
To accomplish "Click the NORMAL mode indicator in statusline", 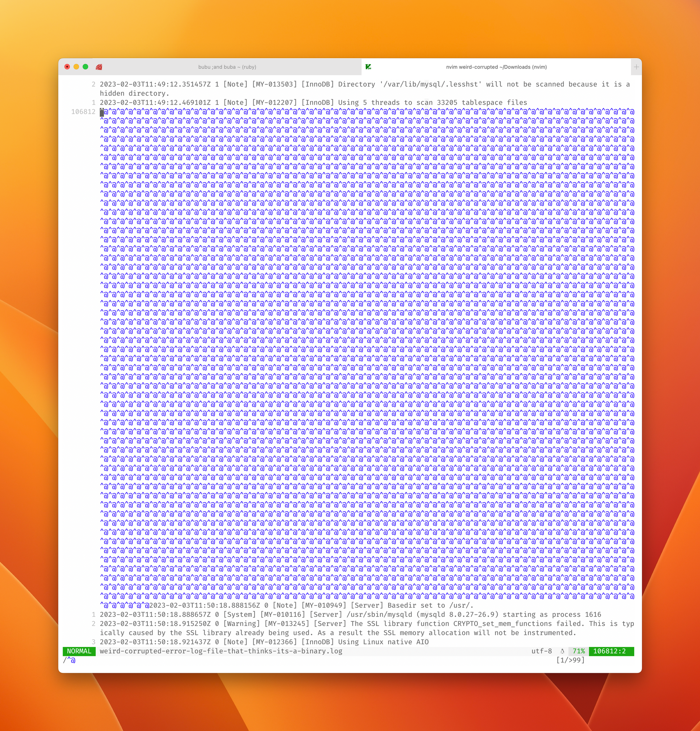I will [x=79, y=651].
